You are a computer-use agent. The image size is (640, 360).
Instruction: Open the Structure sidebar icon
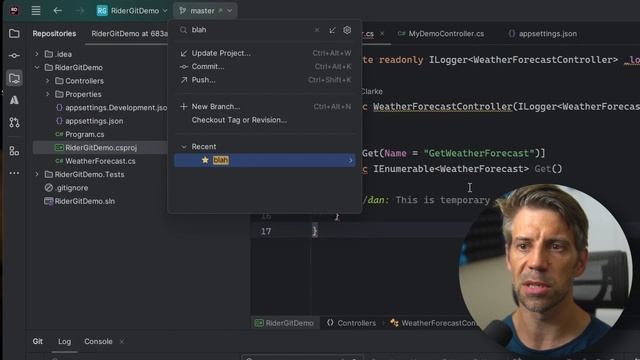coord(14,151)
